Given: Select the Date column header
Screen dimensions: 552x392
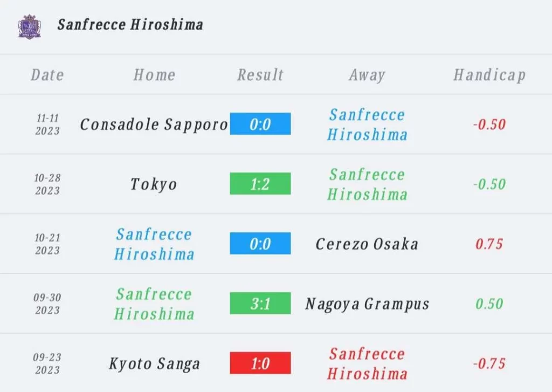Looking at the screenshot, I should click(47, 74).
